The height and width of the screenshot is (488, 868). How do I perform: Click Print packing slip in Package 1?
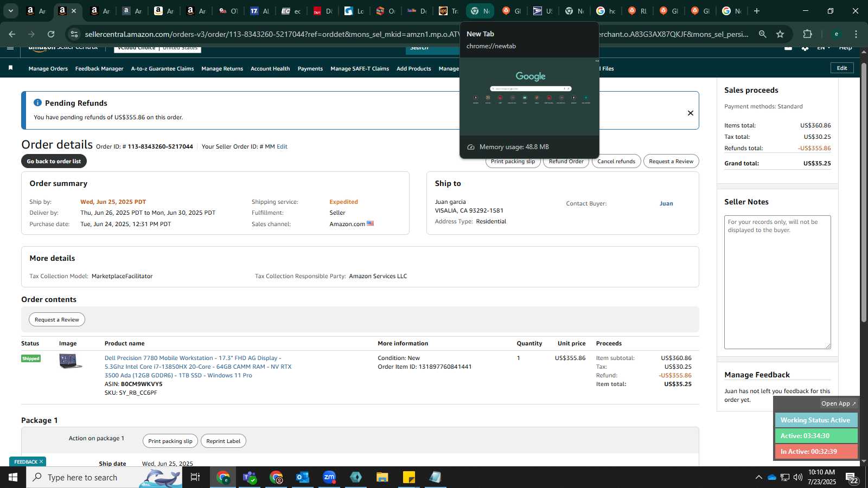pyautogui.click(x=170, y=441)
